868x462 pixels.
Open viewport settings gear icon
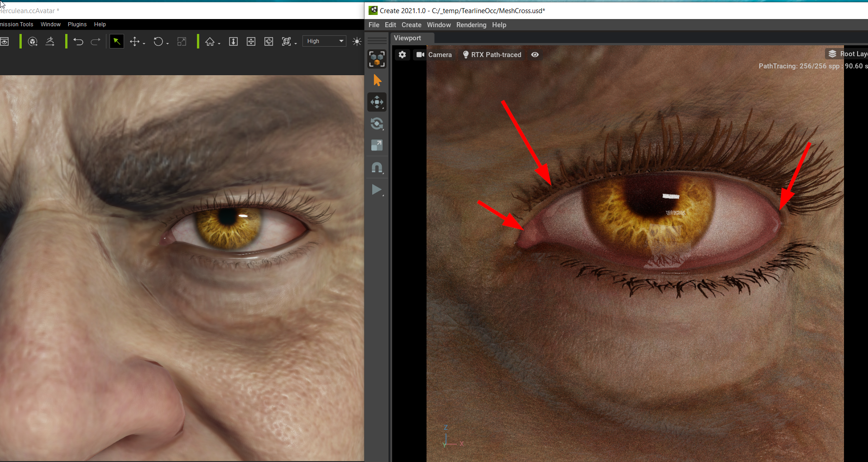tap(403, 55)
